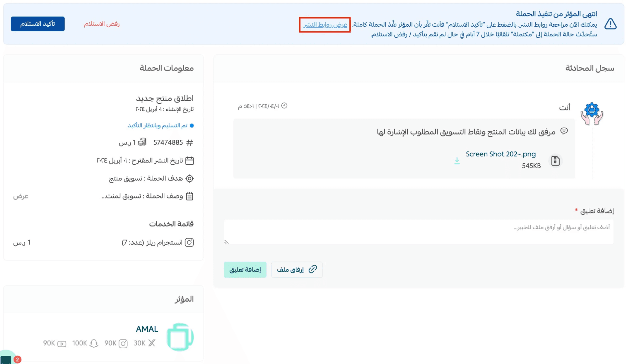Click the campaign goal target icon
The image size is (627, 364).
[189, 178]
